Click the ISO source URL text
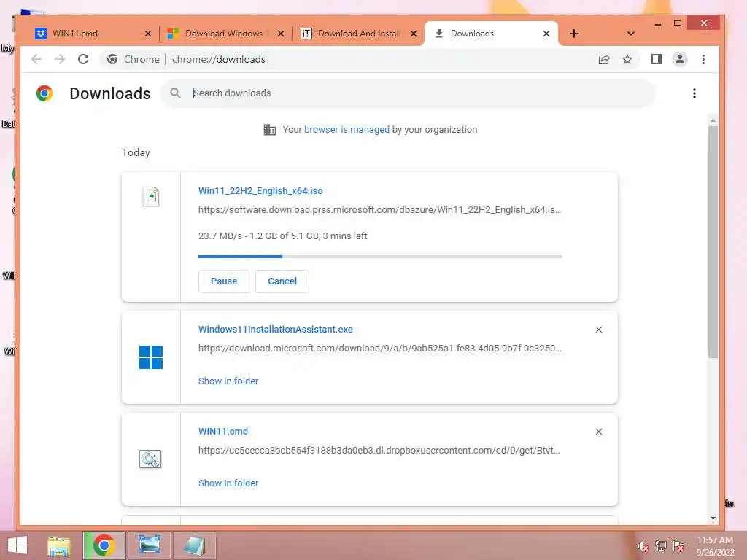The image size is (747, 560). click(379, 210)
